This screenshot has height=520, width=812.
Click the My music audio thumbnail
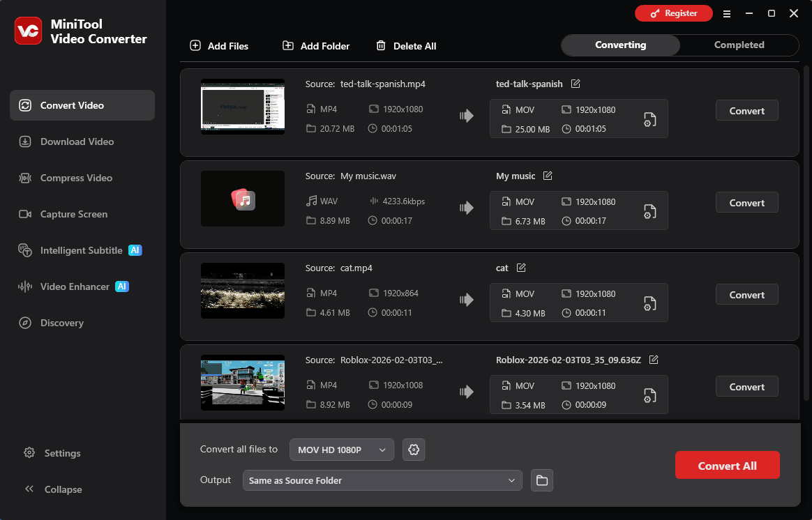[x=242, y=199]
